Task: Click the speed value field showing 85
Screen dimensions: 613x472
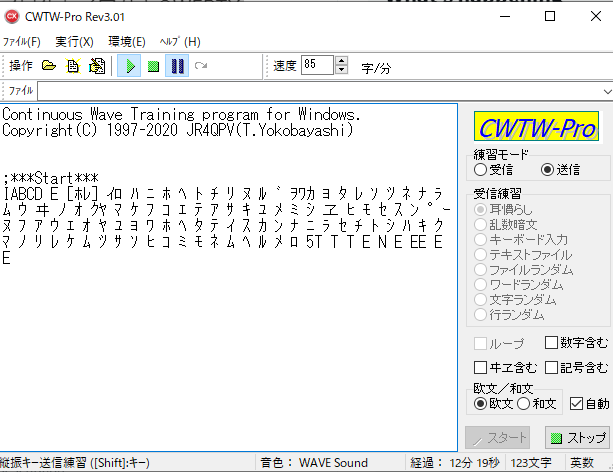Action: point(317,65)
